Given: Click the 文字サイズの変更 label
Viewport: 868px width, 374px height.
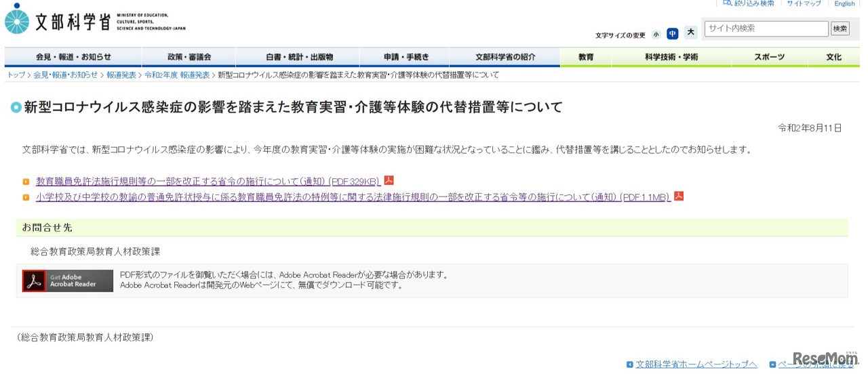Looking at the screenshot, I should (620, 35).
